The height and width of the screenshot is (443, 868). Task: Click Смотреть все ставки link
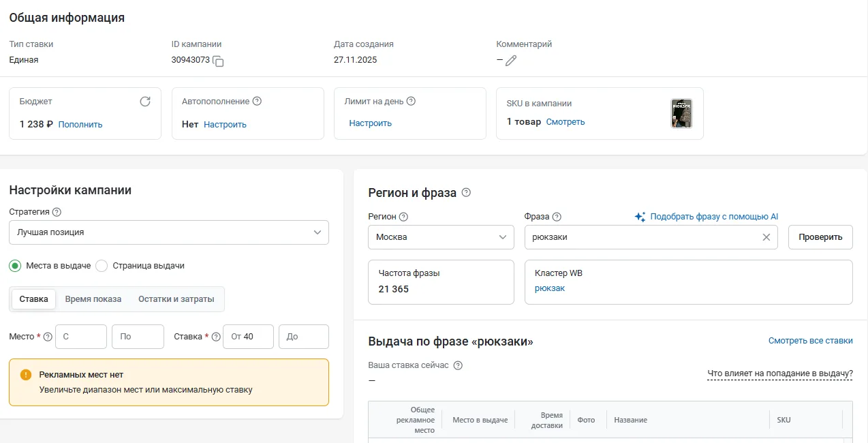click(810, 341)
